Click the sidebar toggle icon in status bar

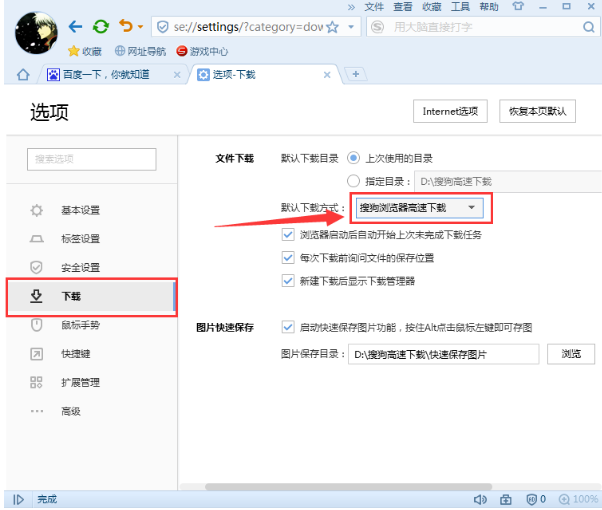coord(18,500)
